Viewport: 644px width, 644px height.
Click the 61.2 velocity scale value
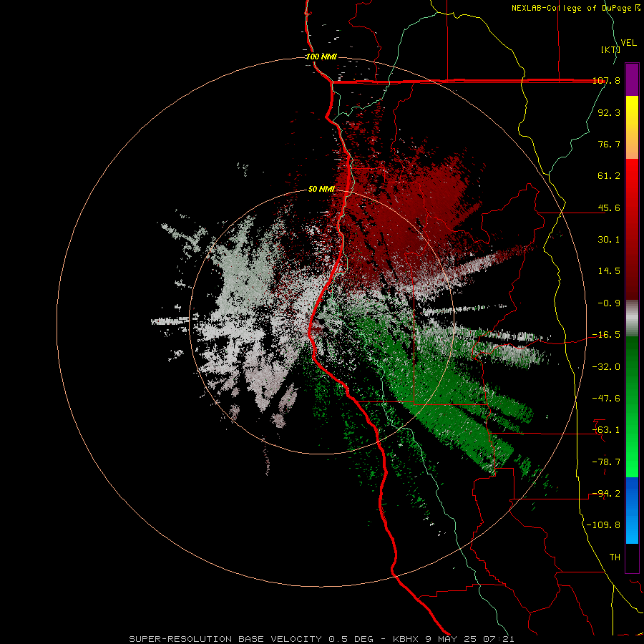click(609, 176)
